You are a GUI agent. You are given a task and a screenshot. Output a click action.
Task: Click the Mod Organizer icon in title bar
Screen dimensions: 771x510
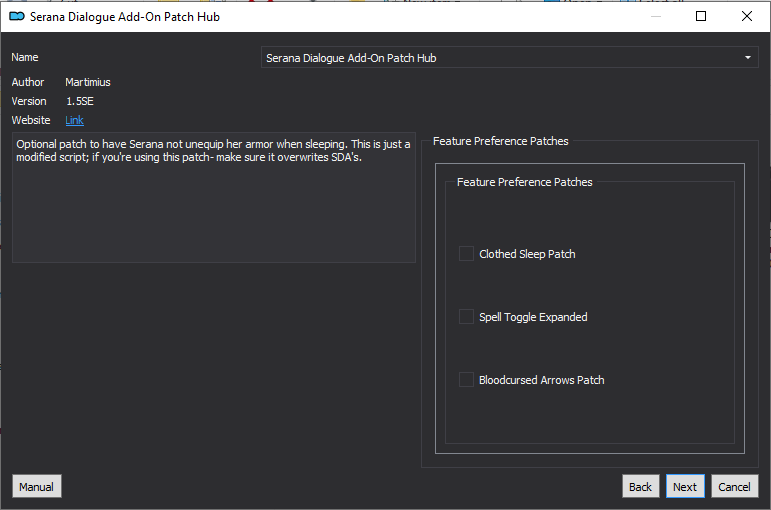(16, 16)
